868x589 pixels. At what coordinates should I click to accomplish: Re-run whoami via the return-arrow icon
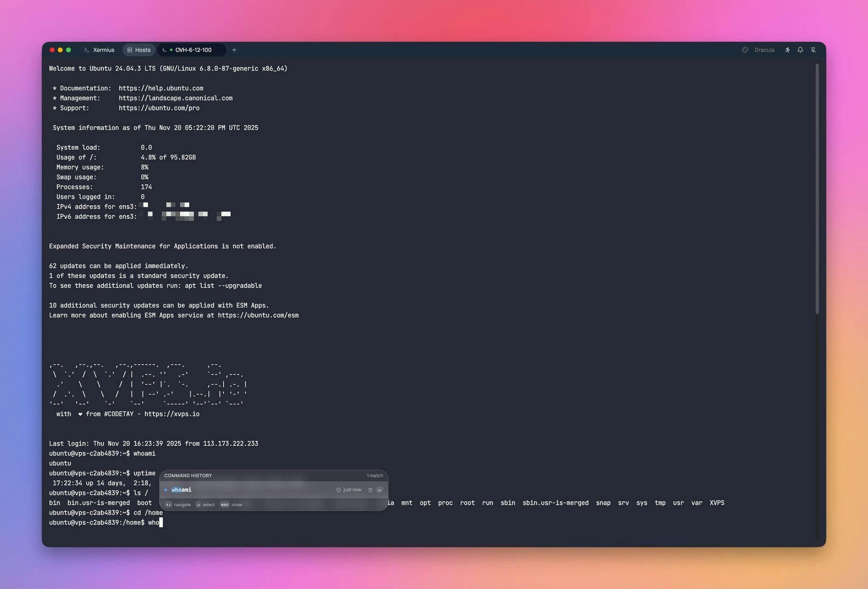tap(379, 490)
